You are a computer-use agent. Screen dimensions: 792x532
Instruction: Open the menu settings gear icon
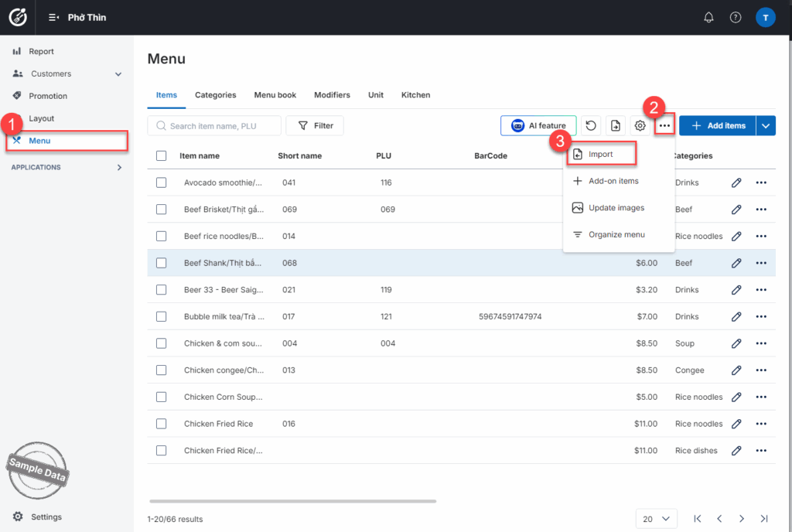coord(640,126)
